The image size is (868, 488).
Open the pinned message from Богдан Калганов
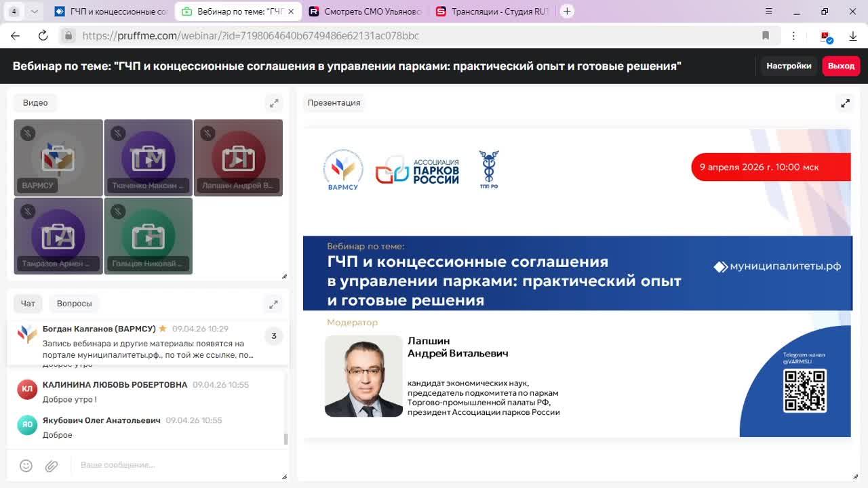point(148,342)
